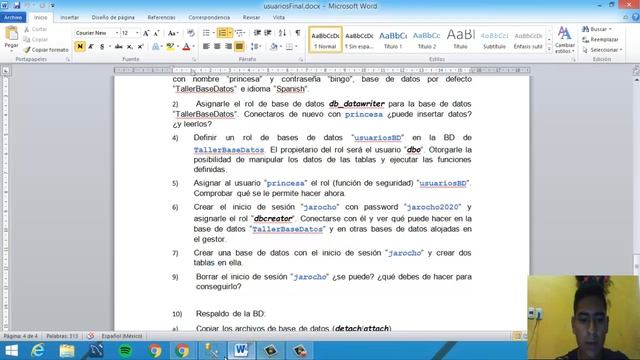Viewport: 640px width, 360px height.
Task: Increase paragraph indent
Action: pos(268,33)
